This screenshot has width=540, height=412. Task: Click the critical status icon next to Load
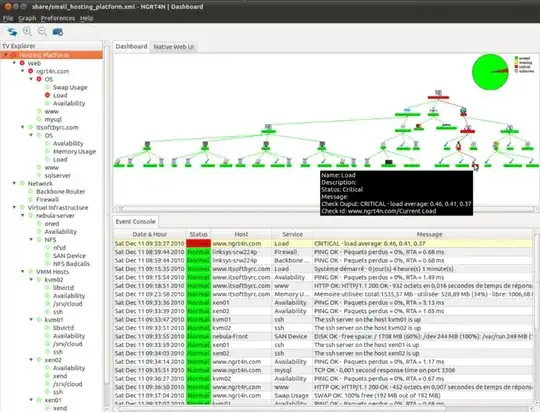point(48,95)
